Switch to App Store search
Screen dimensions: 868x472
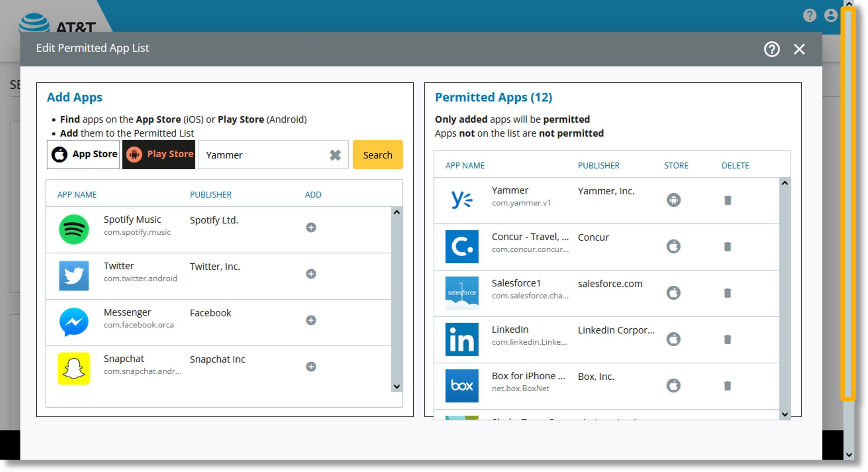point(83,154)
